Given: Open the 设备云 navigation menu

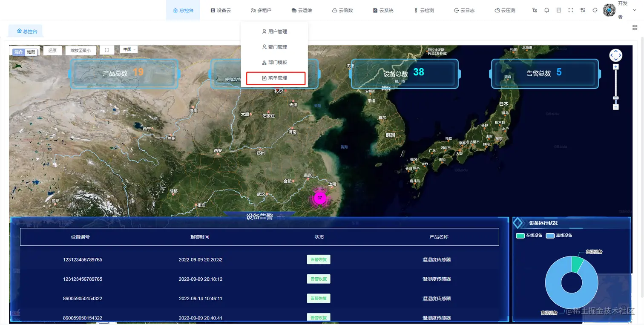Looking at the screenshot, I should (221, 10).
